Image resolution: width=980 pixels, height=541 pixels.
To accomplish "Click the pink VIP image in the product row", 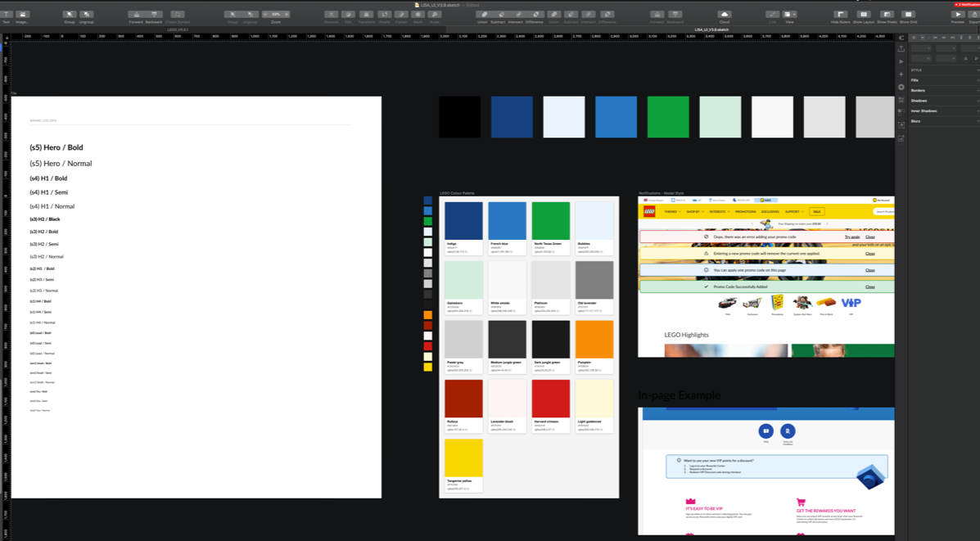I will (851, 303).
